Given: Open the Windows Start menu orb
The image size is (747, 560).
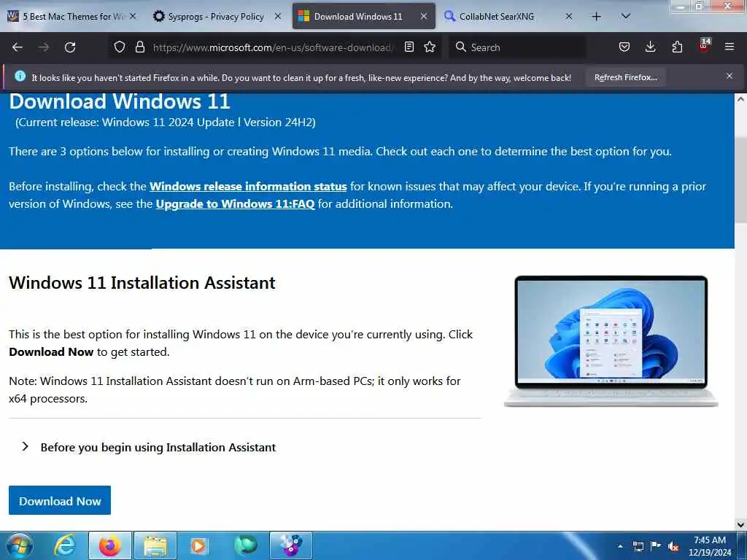Looking at the screenshot, I should pyautogui.click(x=20, y=545).
